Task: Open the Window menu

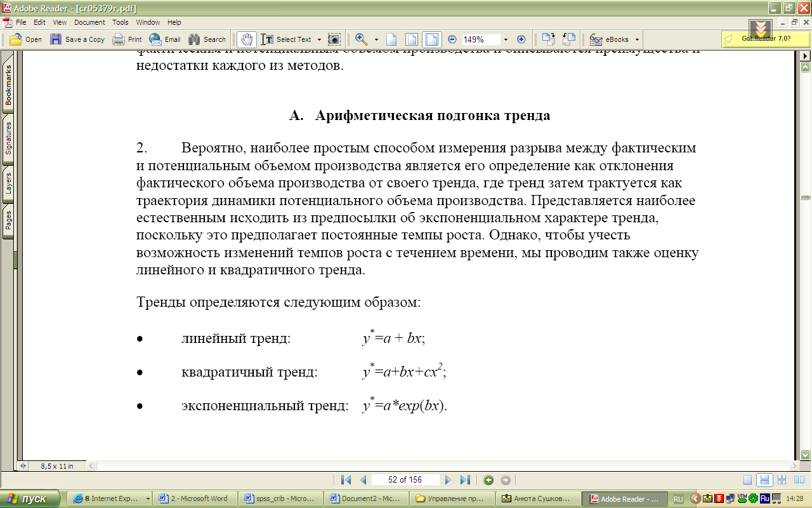Action: coord(148,22)
